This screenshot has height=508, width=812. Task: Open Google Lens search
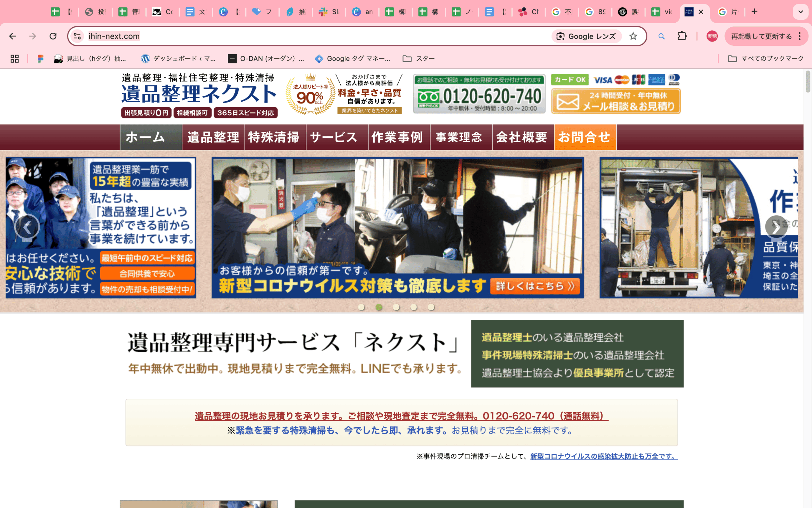[x=586, y=36]
